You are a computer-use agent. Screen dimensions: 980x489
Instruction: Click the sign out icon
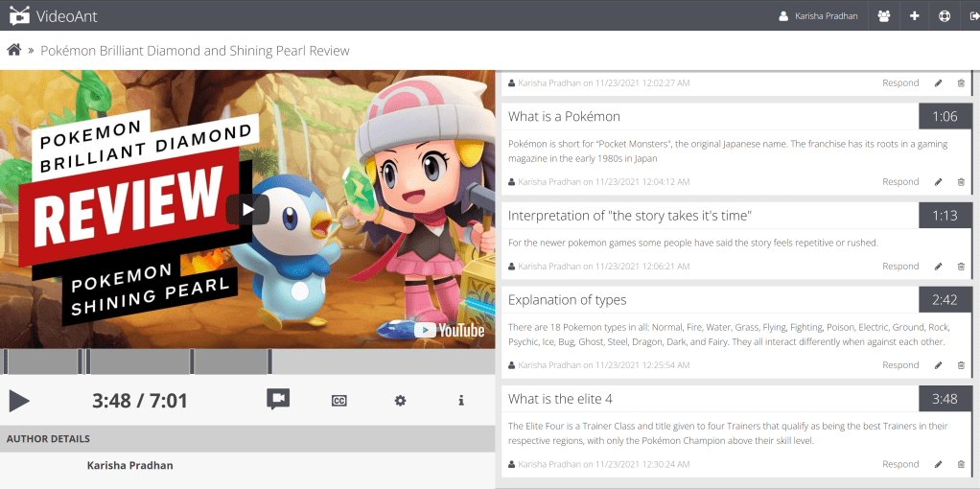point(973,15)
